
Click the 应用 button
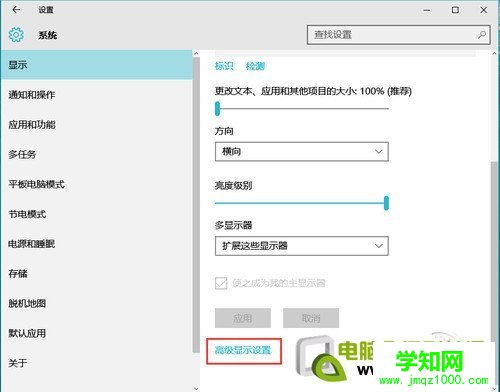pos(243,318)
